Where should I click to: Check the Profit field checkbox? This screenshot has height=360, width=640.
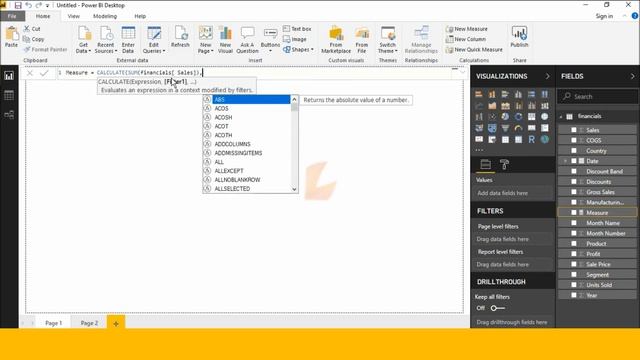[x=574, y=254]
